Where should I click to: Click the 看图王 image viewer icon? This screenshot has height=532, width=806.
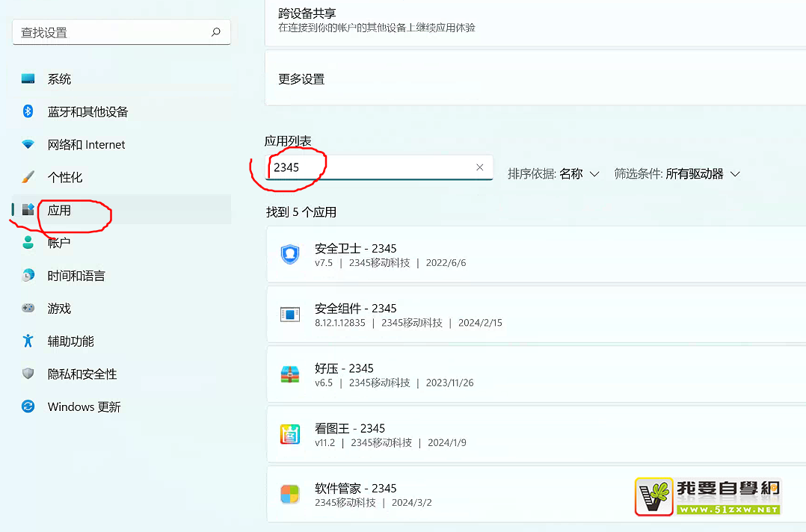tap(290, 434)
